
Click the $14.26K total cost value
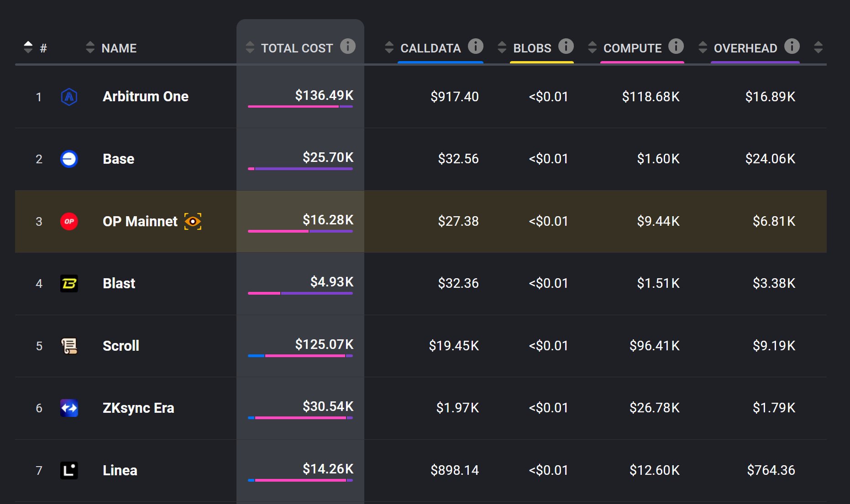pyautogui.click(x=328, y=469)
